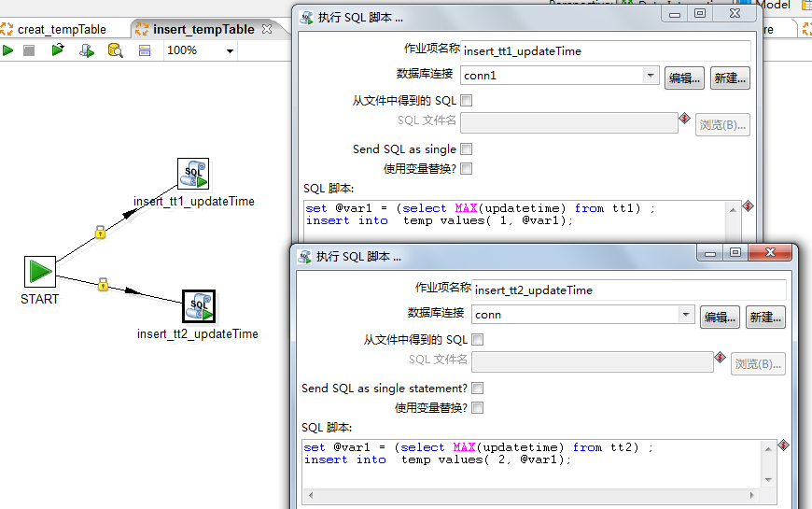The width and height of the screenshot is (812, 509).
Task: Click variable diamond next to tt2 SQL file name
Action: [720, 357]
